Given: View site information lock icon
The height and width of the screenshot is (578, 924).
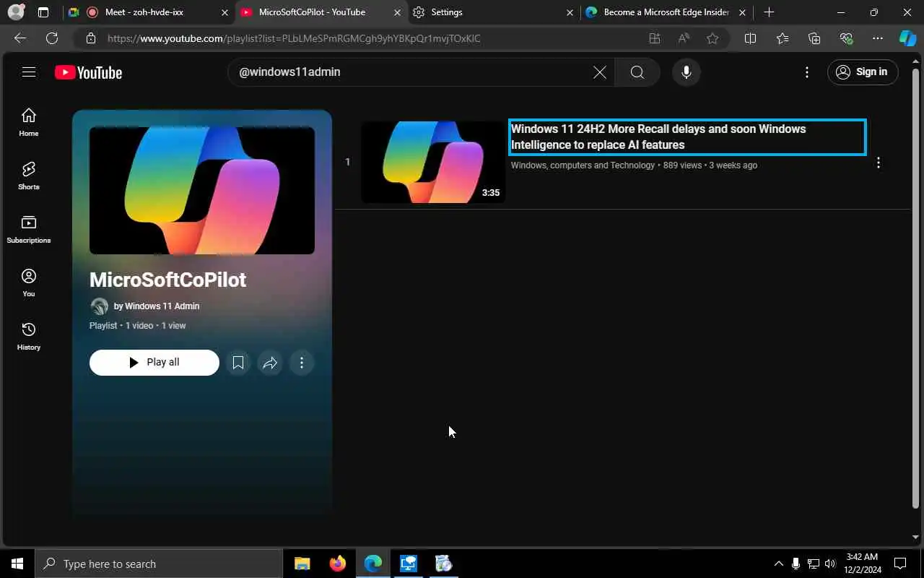Looking at the screenshot, I should (90, 38).
